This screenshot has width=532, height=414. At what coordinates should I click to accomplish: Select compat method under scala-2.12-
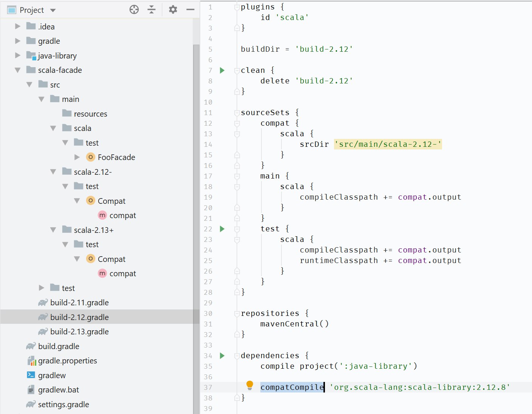click(x=117, y=215)
